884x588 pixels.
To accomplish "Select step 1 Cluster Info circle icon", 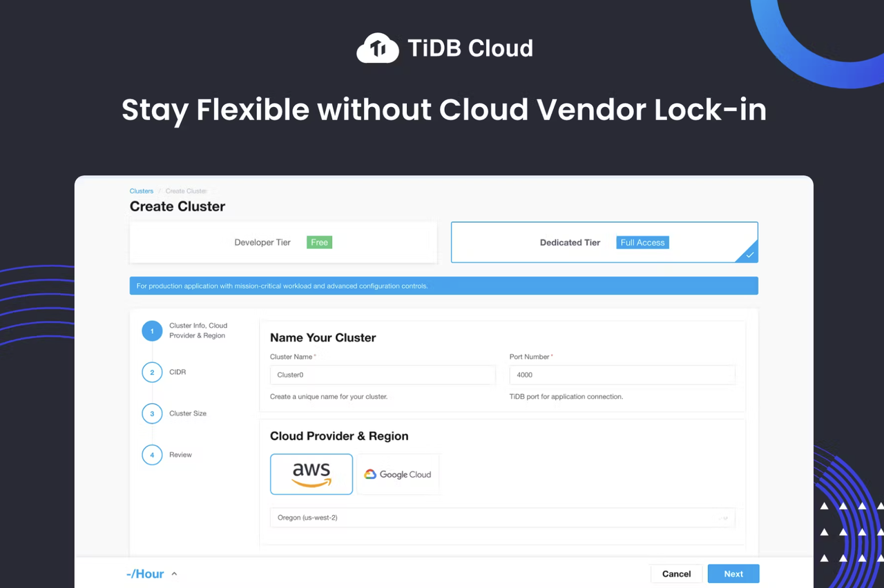I will click(152, 331).
